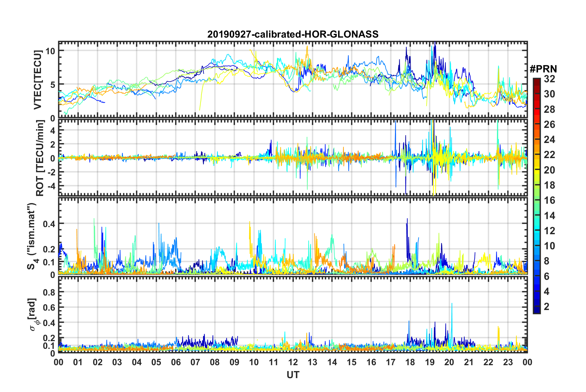Click the dark red top of the colorbar
The image size is (586, 392).
pos(536,81)
